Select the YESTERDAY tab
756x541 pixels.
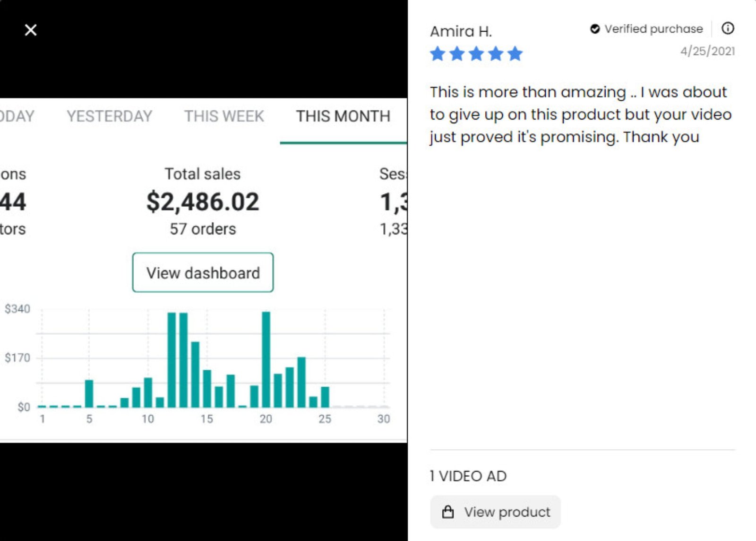pos(109,116)
